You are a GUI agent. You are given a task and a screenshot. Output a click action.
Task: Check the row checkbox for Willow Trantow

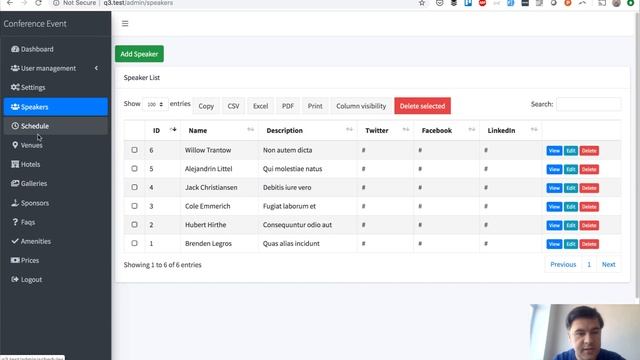(134, 150)
